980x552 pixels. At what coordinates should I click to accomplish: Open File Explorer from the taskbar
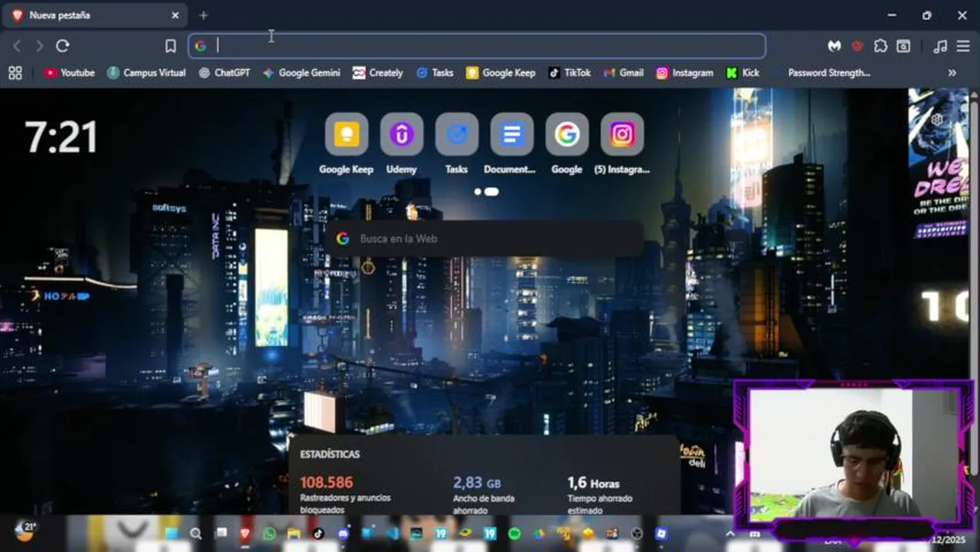294,534
